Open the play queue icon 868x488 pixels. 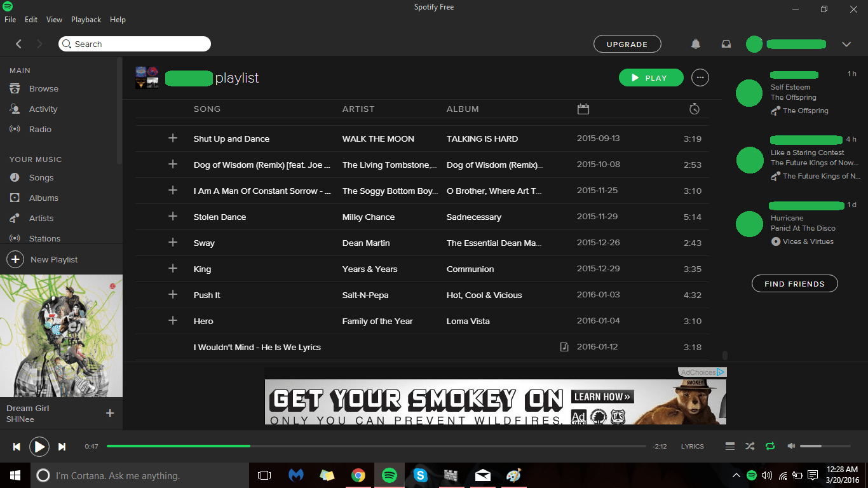[730, 446]
